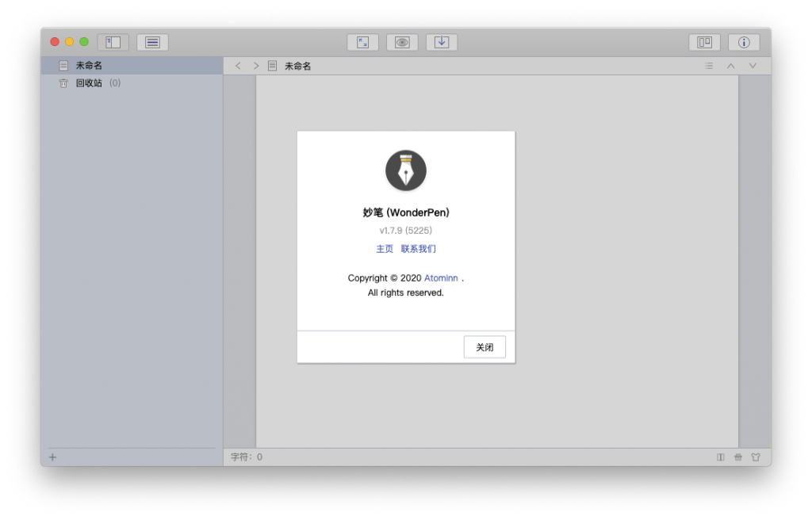The height and width of the screenshot is (520, 812).
Task: Go back with the left chevron
Action: [238, 66]
